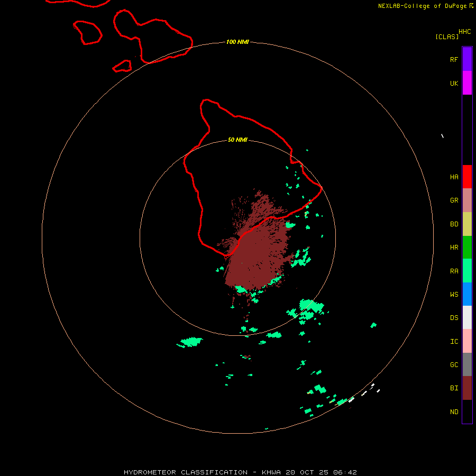Click the HA legend label
This screenshot has width=476, height=476.
[x=454, y=177]
